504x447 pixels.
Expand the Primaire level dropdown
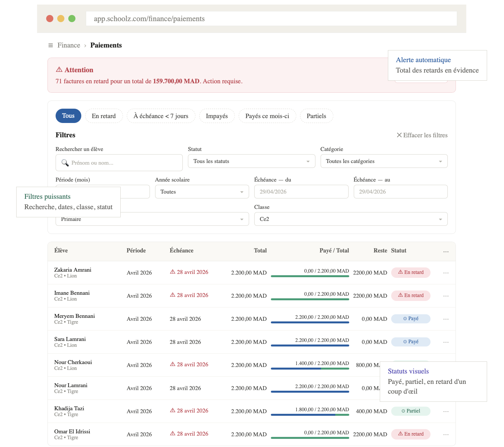(x=152, y=219)
